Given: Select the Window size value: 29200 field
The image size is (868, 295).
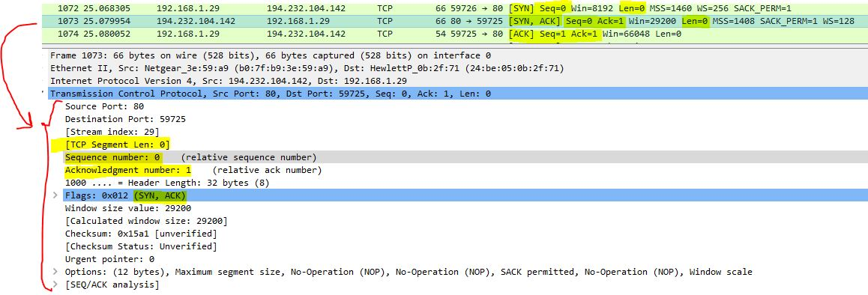Looking at the screenshot, I should tap(128, 208).
